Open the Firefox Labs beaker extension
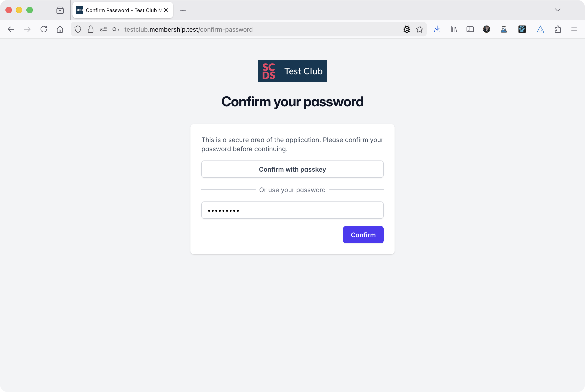Screen dimensions: 585x392 pyautogui.click(x=504, y=29)
